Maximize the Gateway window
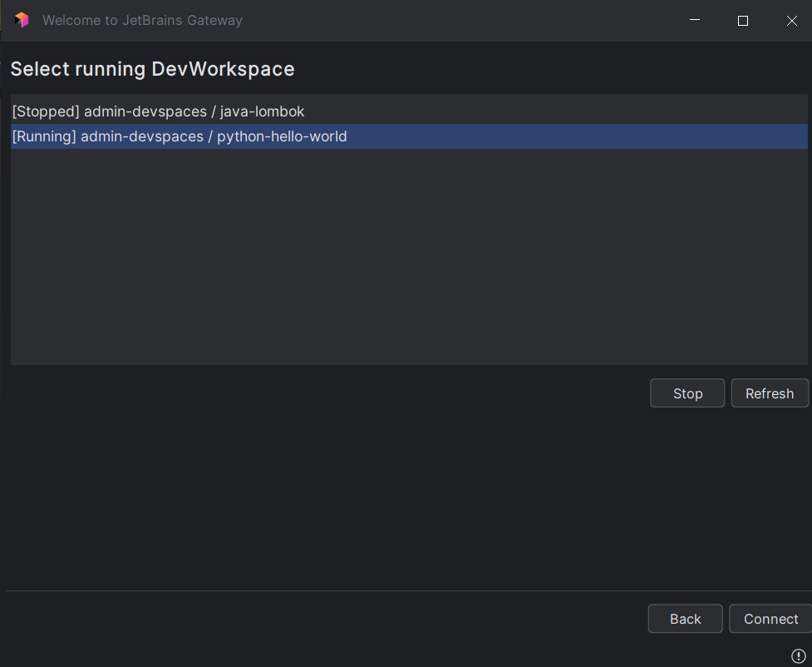812x667 pixels. 743,20
